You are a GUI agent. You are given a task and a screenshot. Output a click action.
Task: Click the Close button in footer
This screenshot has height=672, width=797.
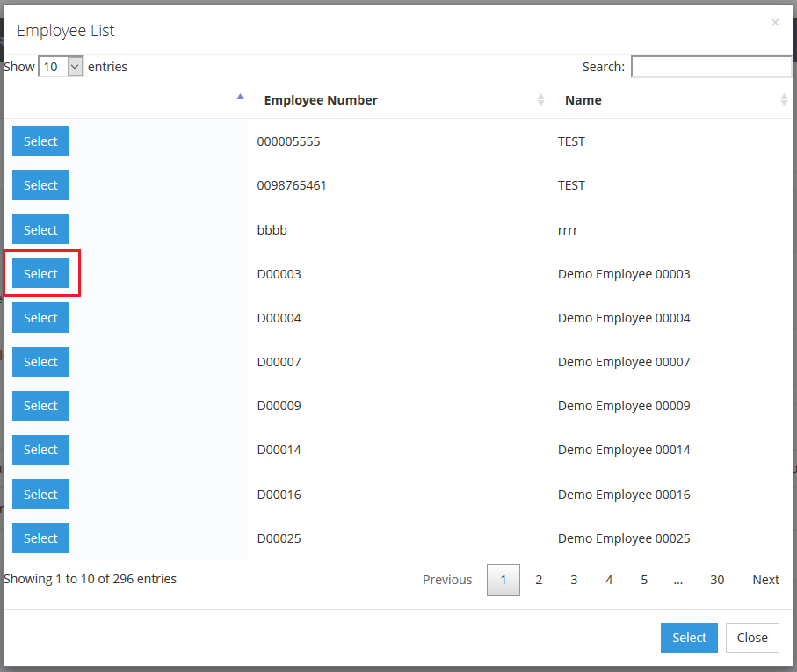click(x=752, y=638)
